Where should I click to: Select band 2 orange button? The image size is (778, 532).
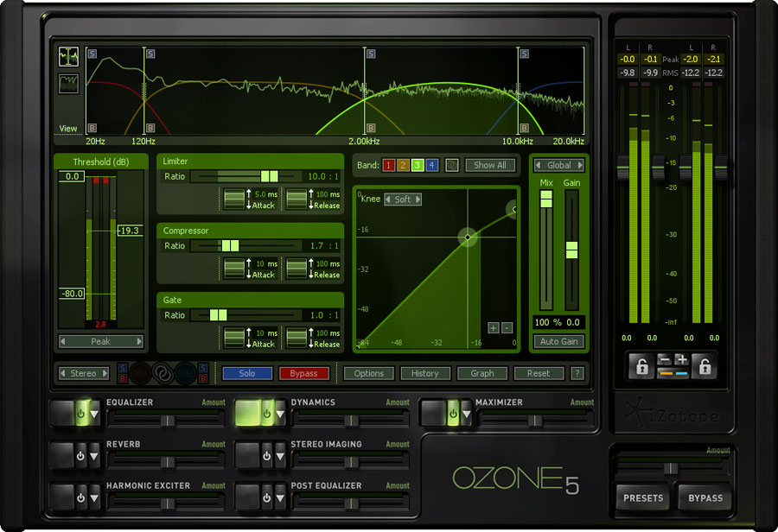403,165
